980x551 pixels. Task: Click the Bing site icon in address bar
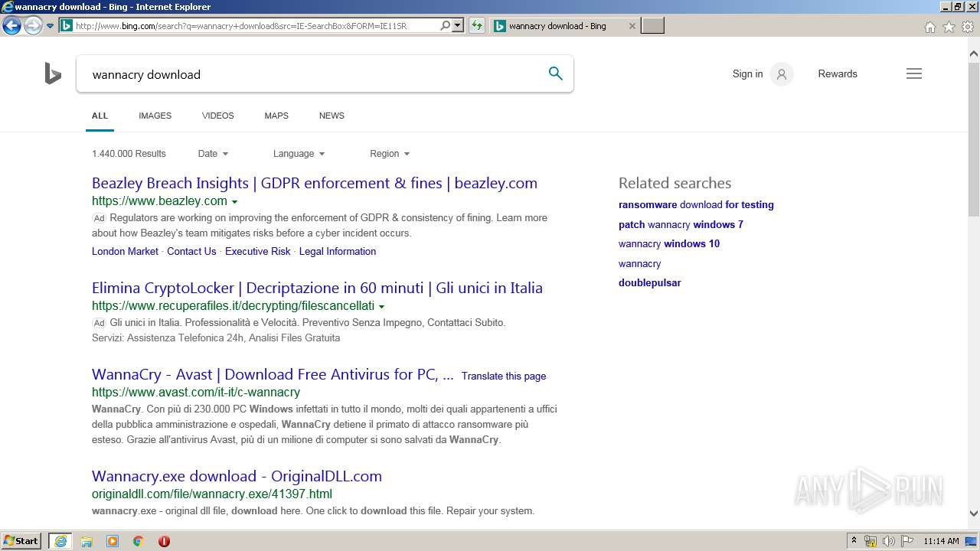pyautogui.click(x=67, y=26)
